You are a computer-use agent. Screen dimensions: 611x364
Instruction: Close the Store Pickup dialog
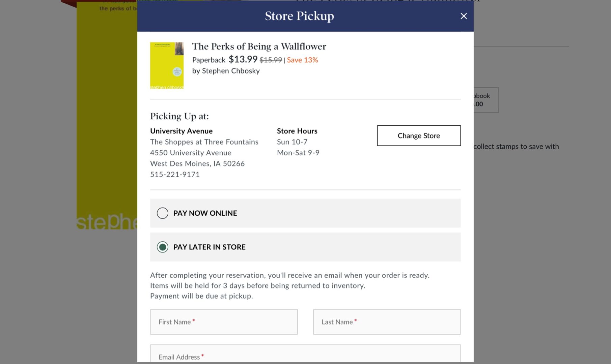click(x=464, y=16)
